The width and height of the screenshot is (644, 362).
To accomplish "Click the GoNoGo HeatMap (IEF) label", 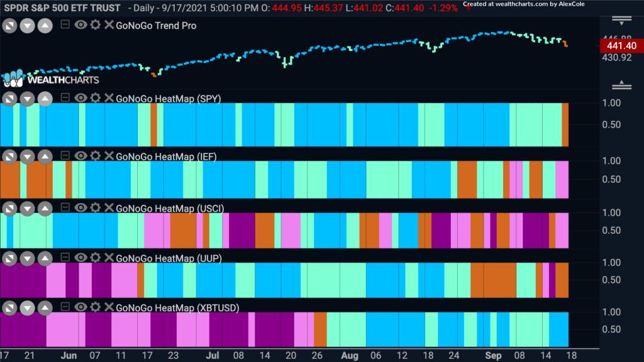I will click(166, 156).
